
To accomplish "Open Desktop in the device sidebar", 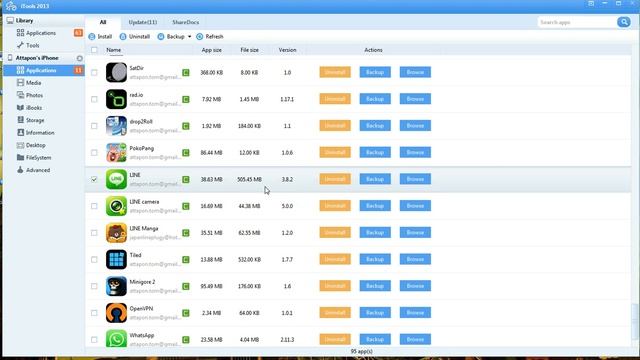I will point(31,145).
